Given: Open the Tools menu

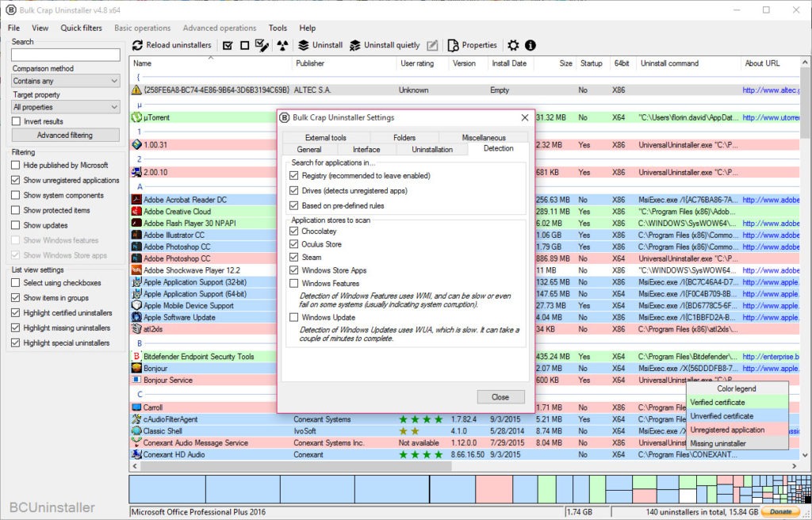Looking at the screenshot, I should (x=278, y=28).
